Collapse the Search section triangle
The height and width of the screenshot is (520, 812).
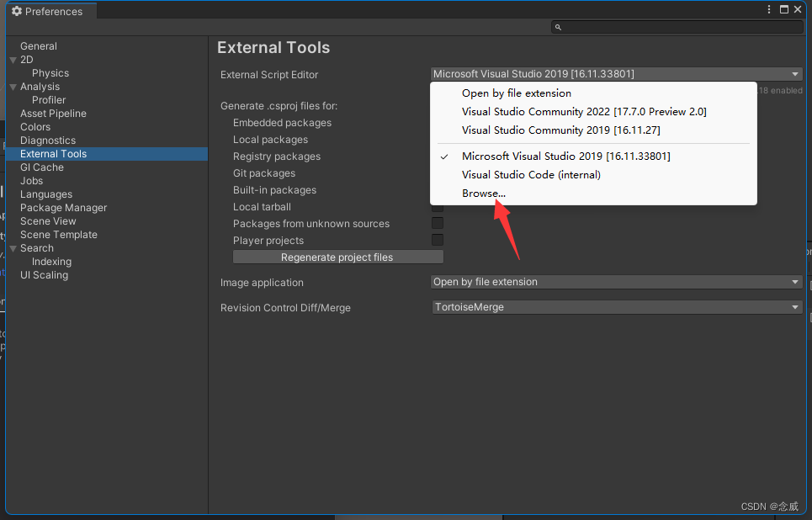[x=13, y=248]
